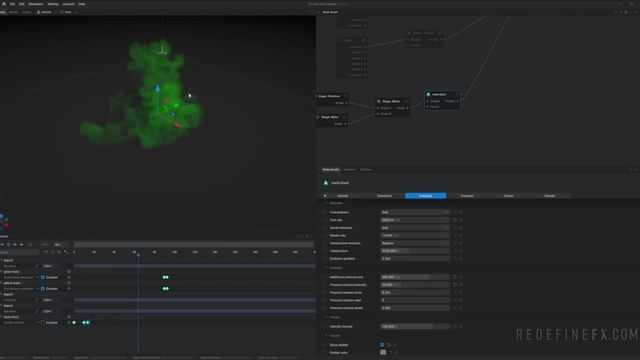Open the Forces parameter tab
640x360 pixels.
508,196
